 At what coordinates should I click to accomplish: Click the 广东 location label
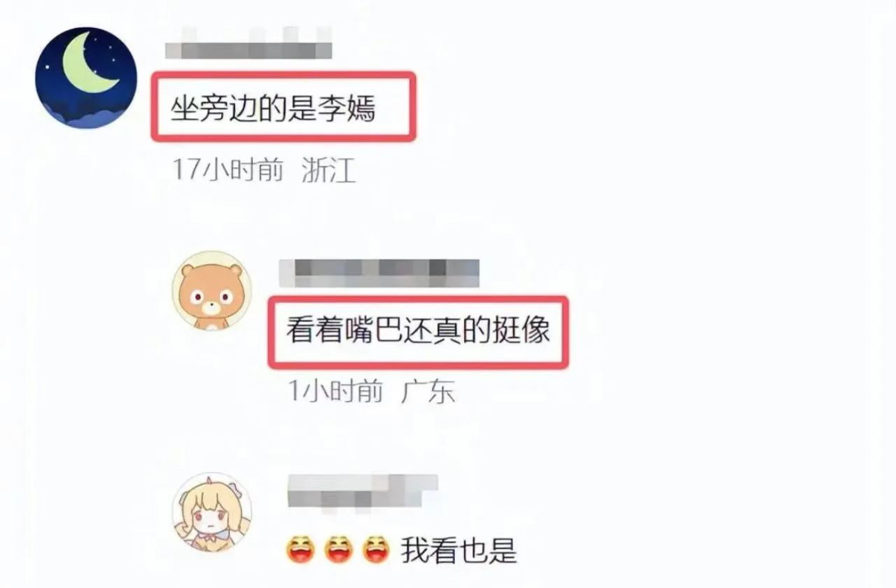point(428,391)
